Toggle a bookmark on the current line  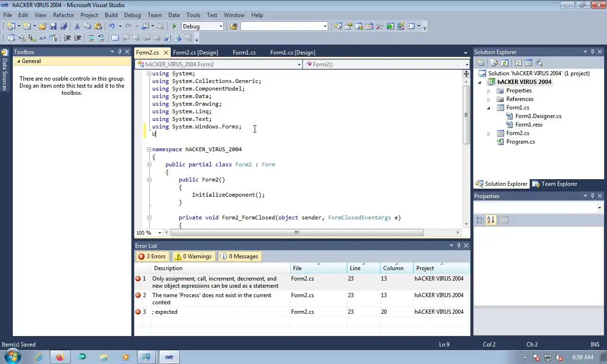pyautogui.click(x=115, y=38)
